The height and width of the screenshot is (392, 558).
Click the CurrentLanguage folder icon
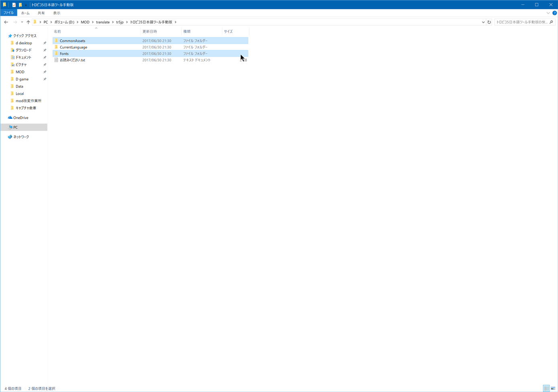point(56,47)
